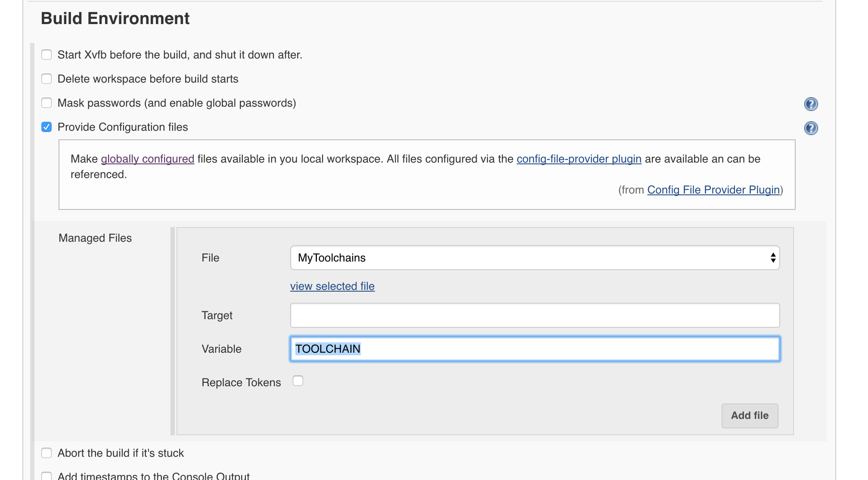Click the File select arrow stepper
The width and height of the screenshot is (868, 480).
[773, 258]
